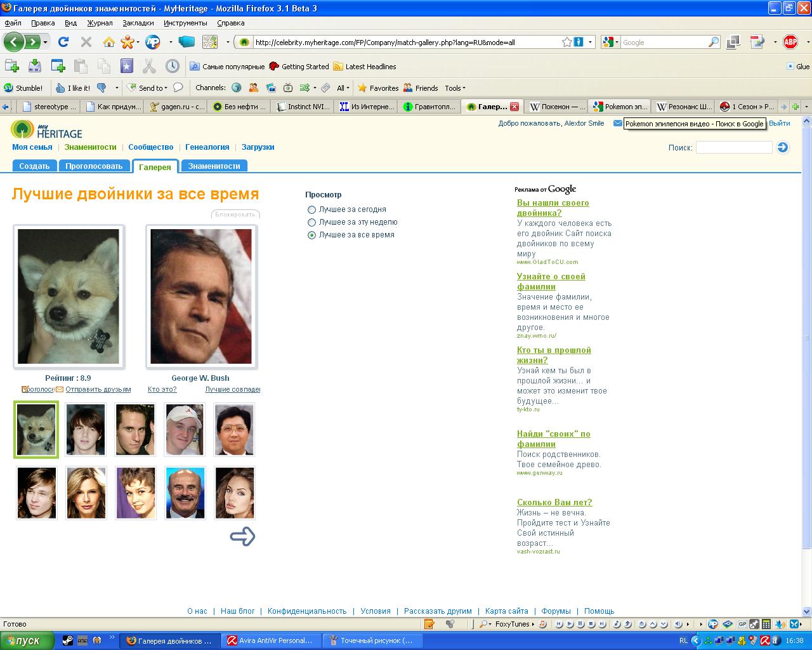The image size is (812, 650).
Task: Click the blue next arrow under thumbnails
Action: click(x=242, y=536)
